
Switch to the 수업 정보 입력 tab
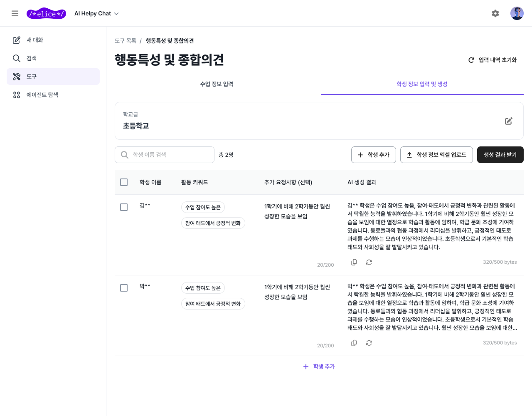(217, 84)
